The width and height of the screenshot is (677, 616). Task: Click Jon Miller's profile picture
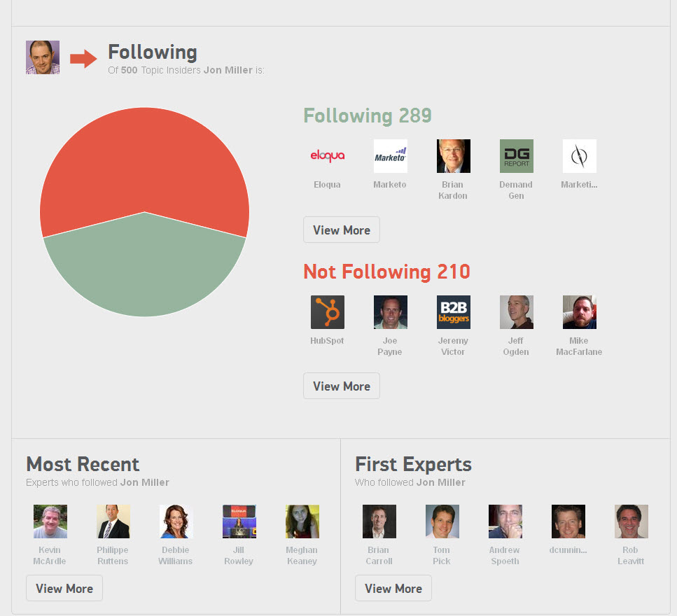click(43, 57)
